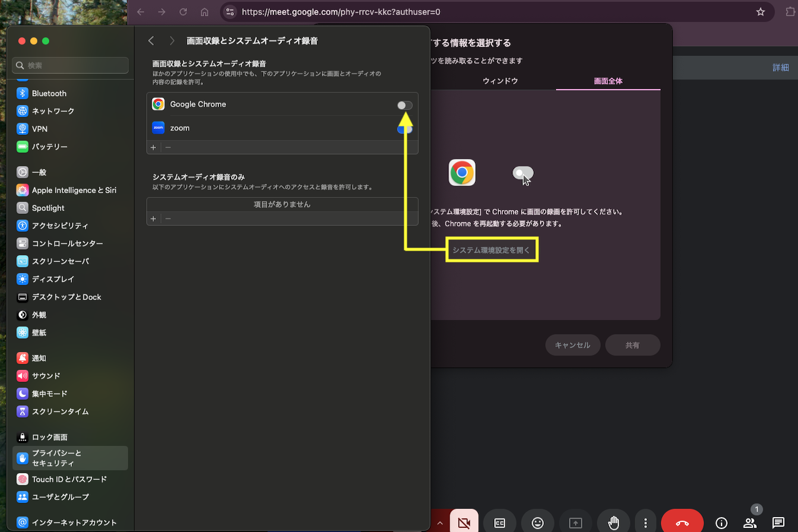The image size is (798, 532).
Task: Open Apple Intelligence と Siri settings
Action: [x=70, y=190]
